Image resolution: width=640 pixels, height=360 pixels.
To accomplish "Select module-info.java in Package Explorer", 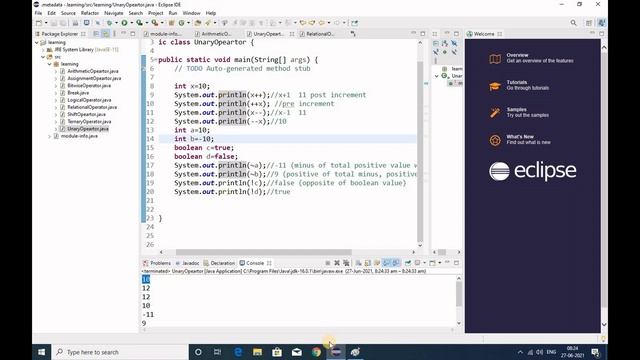I will (79, 136).
